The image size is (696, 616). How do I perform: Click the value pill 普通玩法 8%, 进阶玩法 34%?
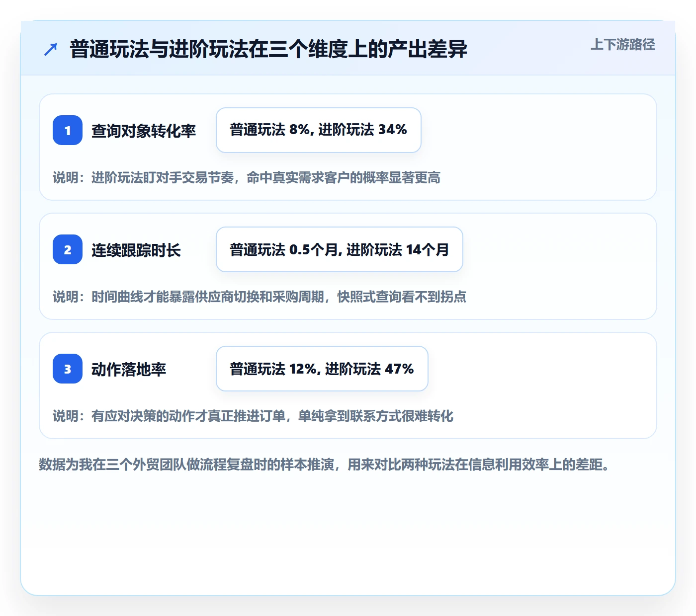click(319, 130)
